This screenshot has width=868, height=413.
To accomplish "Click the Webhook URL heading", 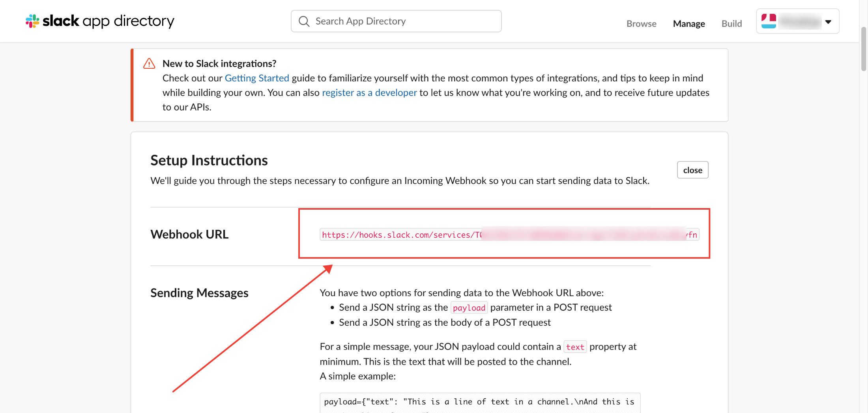I will [x=189, y=234].
